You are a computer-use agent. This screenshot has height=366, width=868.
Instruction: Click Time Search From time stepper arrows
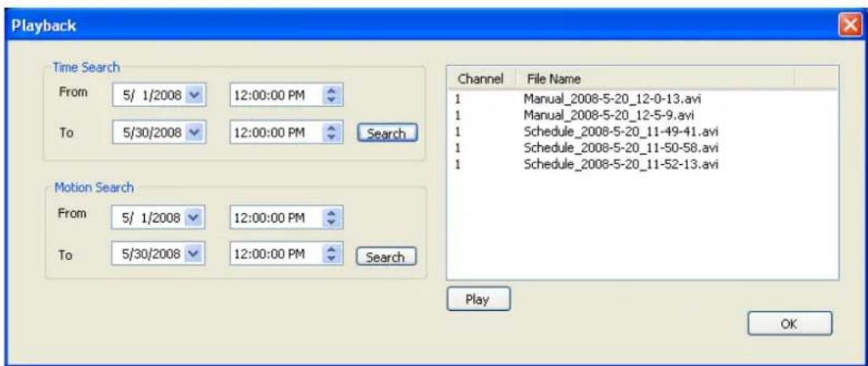pyautogui.click(x=332, y=96)
